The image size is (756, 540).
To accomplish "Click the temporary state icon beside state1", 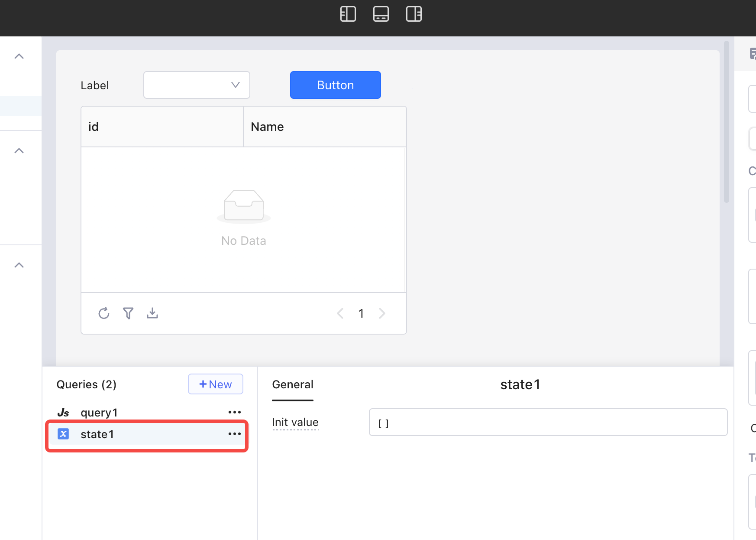I will pos(64,434).
